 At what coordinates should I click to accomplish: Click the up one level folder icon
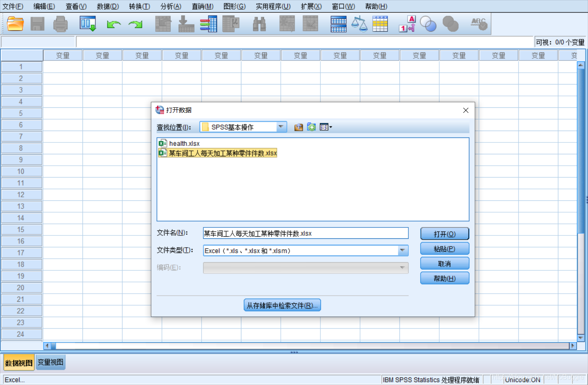pos(298,127)
